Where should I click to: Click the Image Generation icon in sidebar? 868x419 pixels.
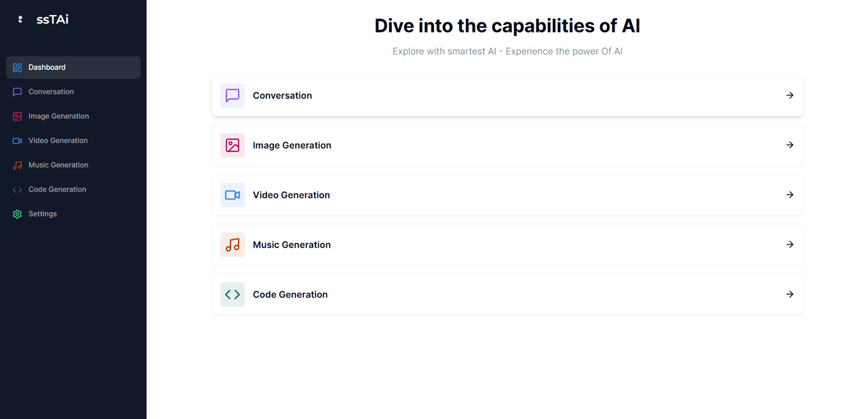click(18, 117)
